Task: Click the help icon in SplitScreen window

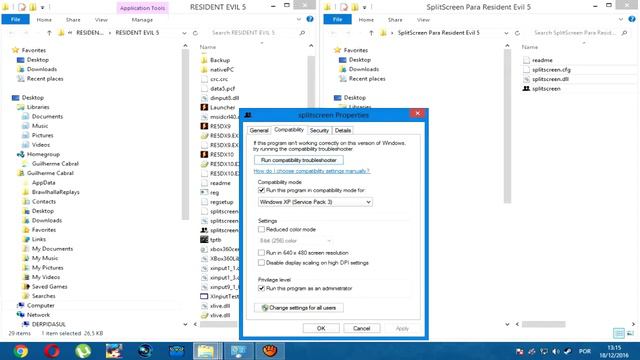Action: [x=632, y=19]
